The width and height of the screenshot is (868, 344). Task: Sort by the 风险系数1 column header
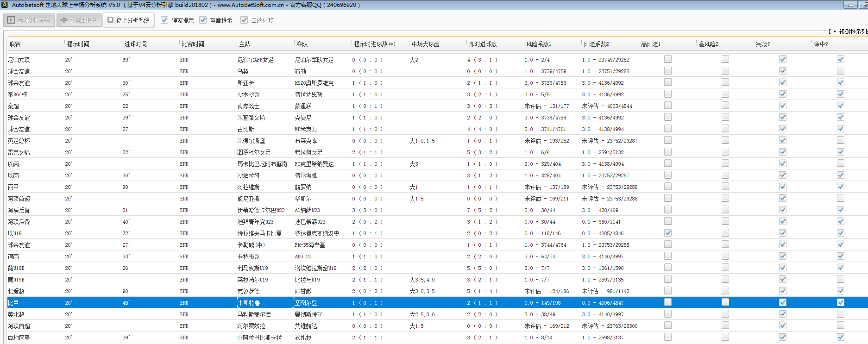tap(539, 44)
